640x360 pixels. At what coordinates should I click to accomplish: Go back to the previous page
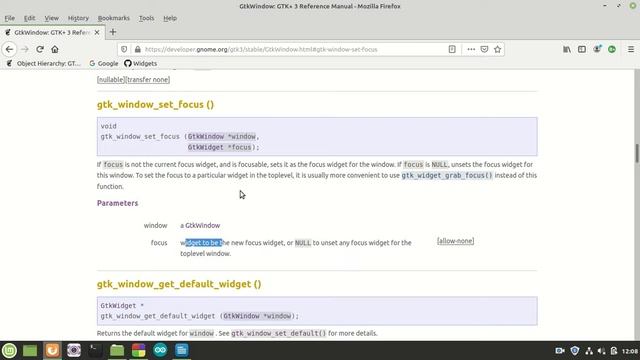point(9,49)
